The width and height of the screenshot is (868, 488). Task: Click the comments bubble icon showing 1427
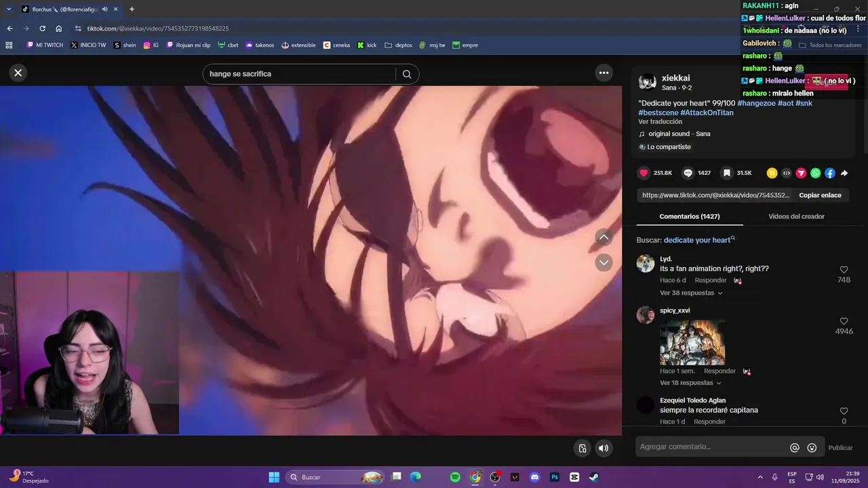688,173
